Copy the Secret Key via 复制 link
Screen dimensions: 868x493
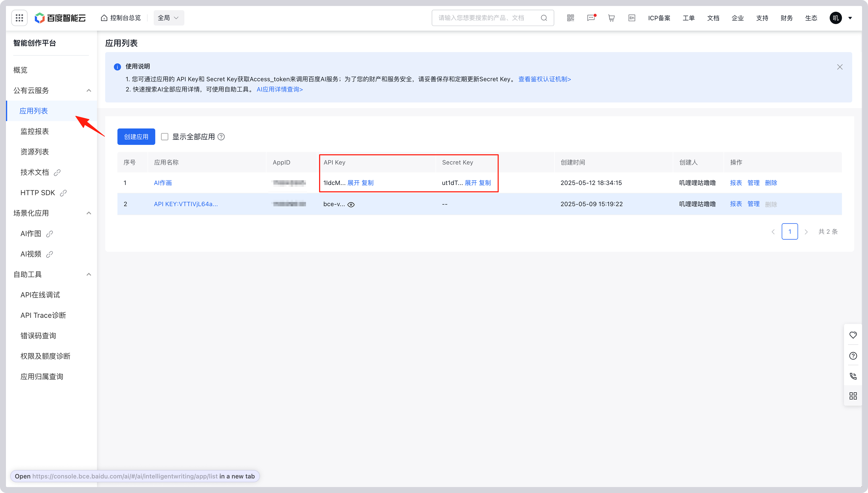485,183
